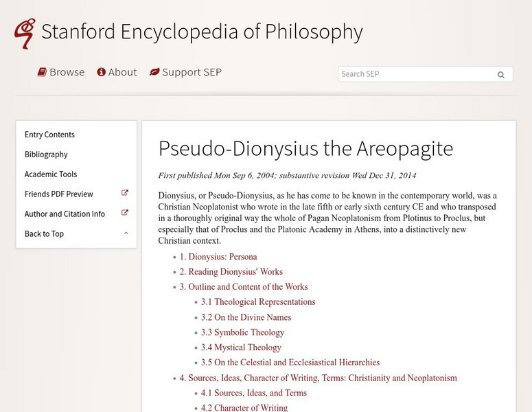Click the First published date line
The width and height of the screenshot is (532, 412).
pos(287,176)
